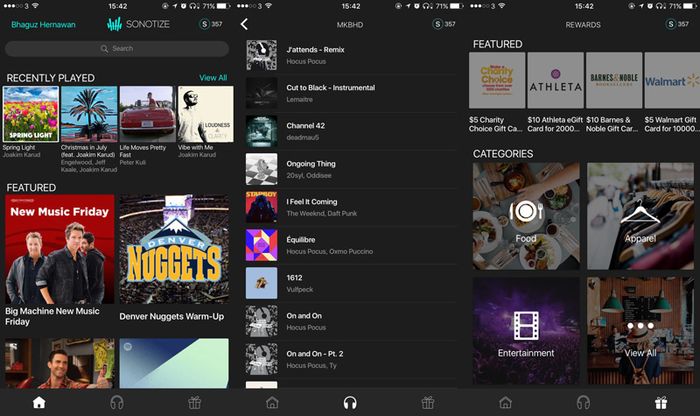Play Christmas in July album thumbnail
Viewport: 700px width, 416px height.
coord(89,114)
